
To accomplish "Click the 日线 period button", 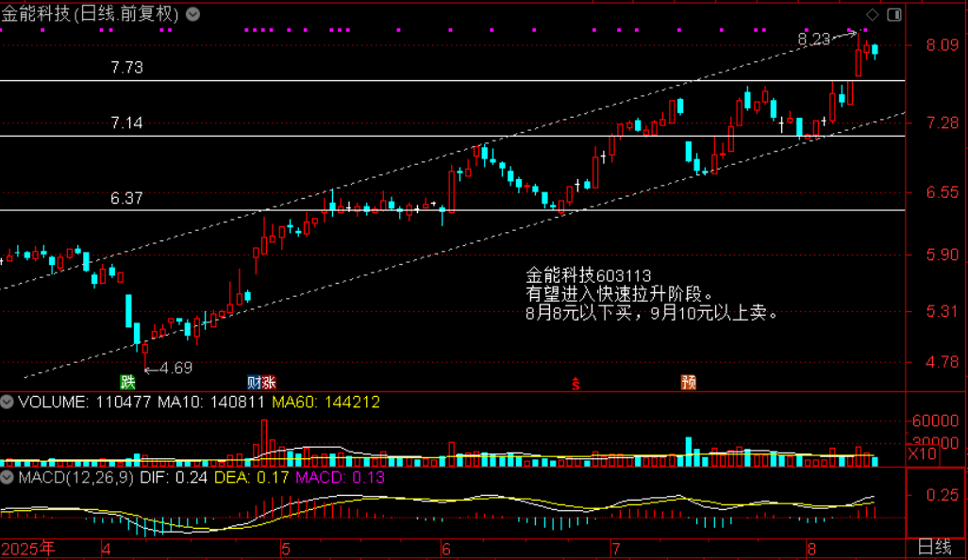I will coord(935,547).
